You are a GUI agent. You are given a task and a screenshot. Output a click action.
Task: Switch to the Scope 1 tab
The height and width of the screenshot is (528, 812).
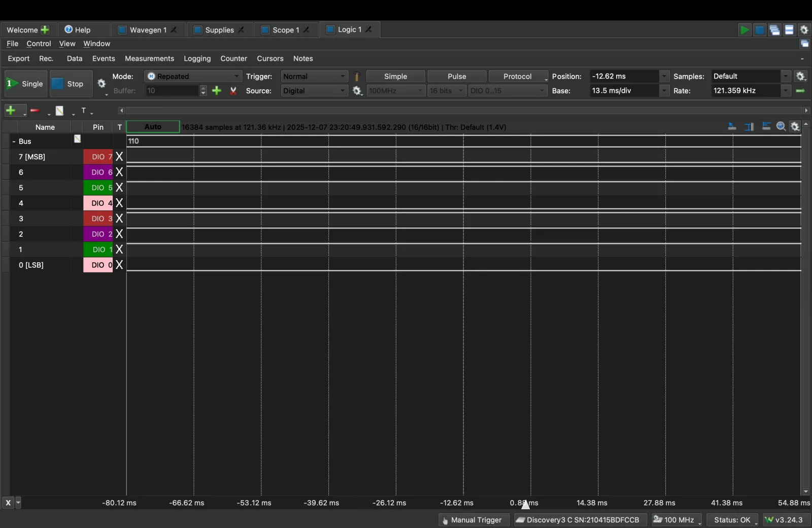point(285,30)
